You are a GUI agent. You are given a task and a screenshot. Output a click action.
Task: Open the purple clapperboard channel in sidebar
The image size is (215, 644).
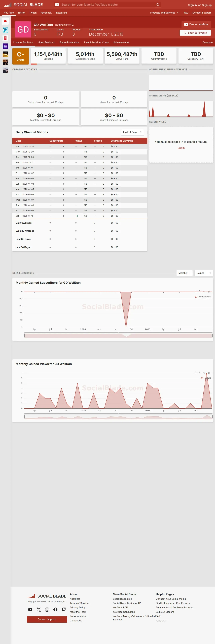click(5, 46)
